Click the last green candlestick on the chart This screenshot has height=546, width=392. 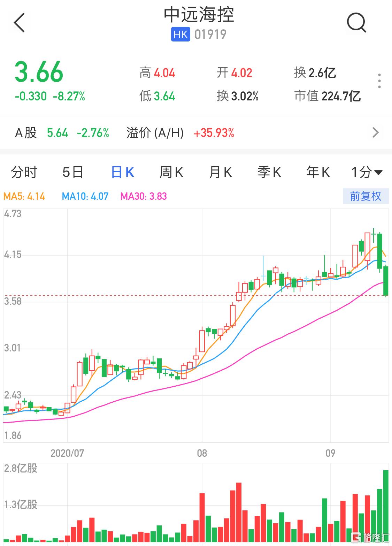click(x=386, y=281)
